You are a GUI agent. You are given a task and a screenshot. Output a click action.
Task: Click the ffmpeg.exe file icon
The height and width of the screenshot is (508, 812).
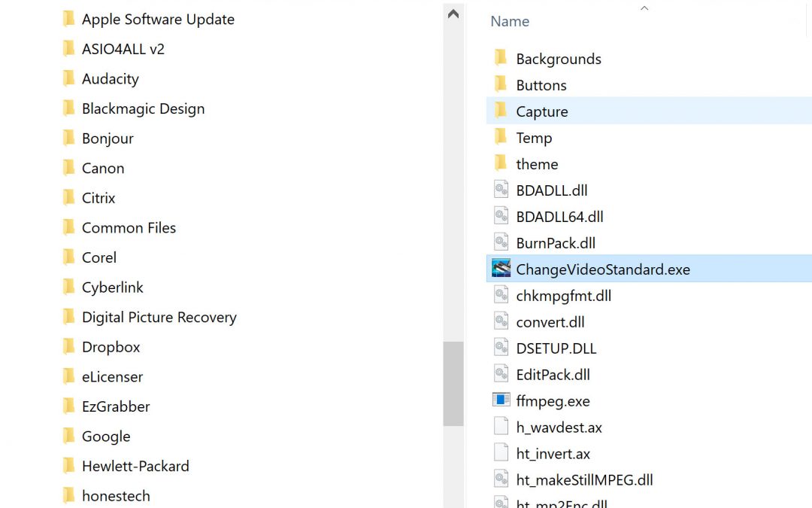point(501,400)
